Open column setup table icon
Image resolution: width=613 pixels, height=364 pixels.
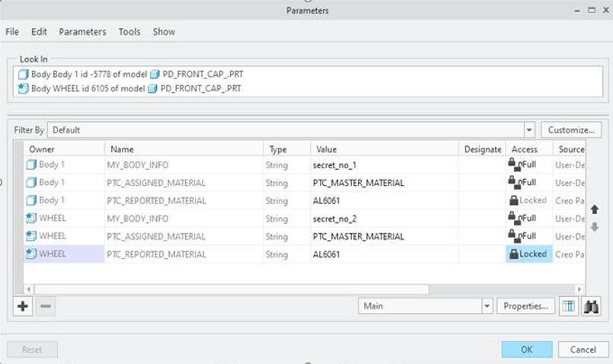(569, 306)
